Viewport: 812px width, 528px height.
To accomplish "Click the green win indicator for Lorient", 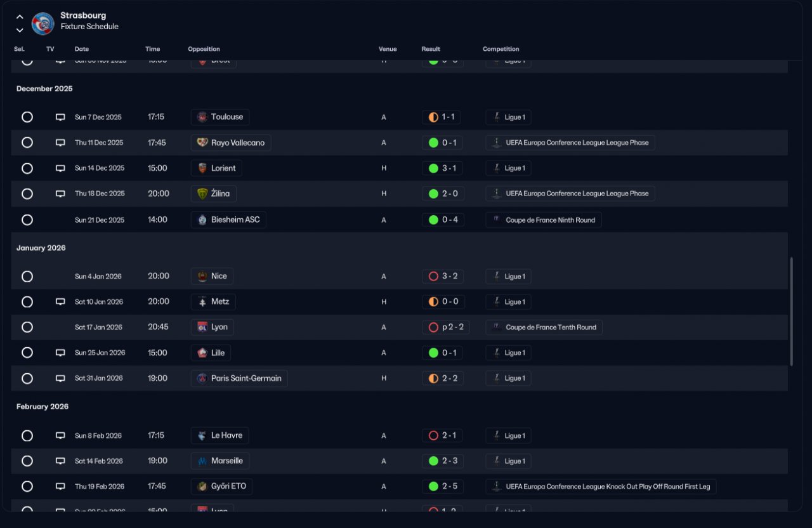I will click(x=433, y=168).
